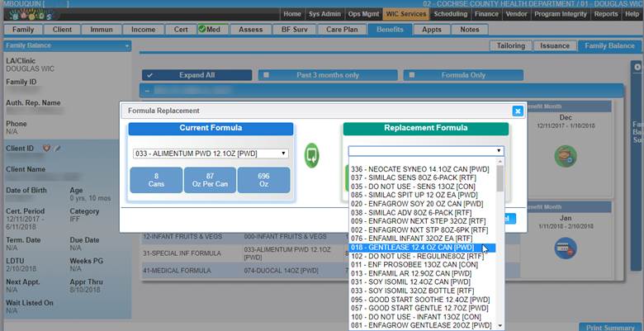Open the Replacement Formula combo box
Image resolution: width=644 pixels, height=331 pixels.
[426, 151]
